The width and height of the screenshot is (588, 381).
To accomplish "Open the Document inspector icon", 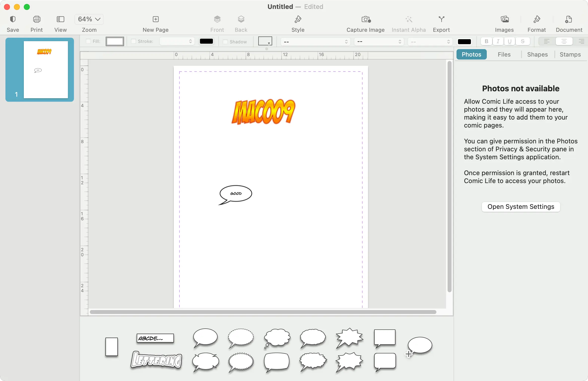I will 569,19.
